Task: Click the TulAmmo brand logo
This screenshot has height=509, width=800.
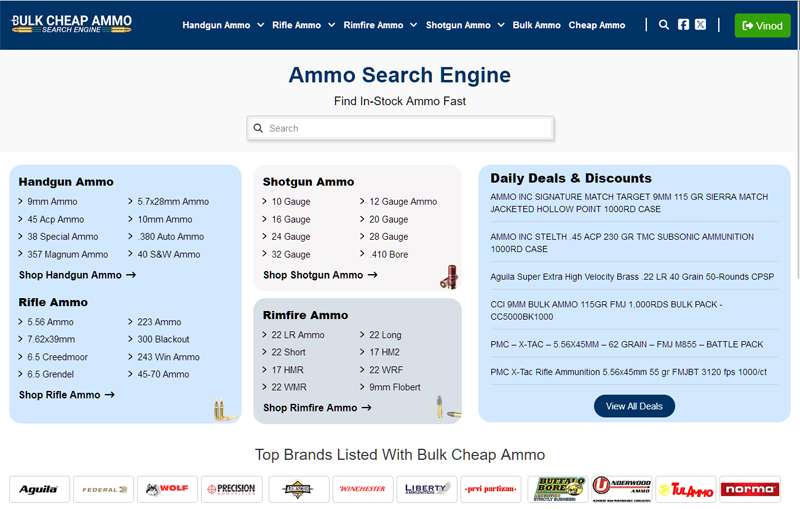Action: [x=686, y=489]
